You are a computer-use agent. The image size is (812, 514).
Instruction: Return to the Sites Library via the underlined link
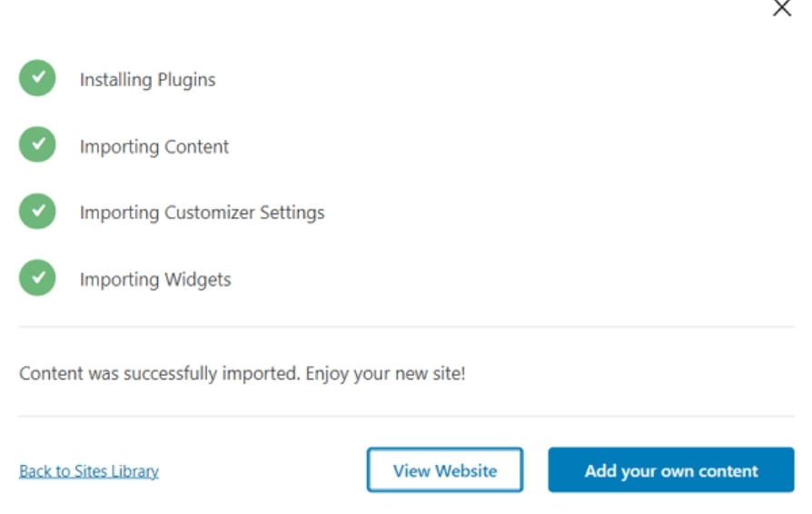coord(89,471)
